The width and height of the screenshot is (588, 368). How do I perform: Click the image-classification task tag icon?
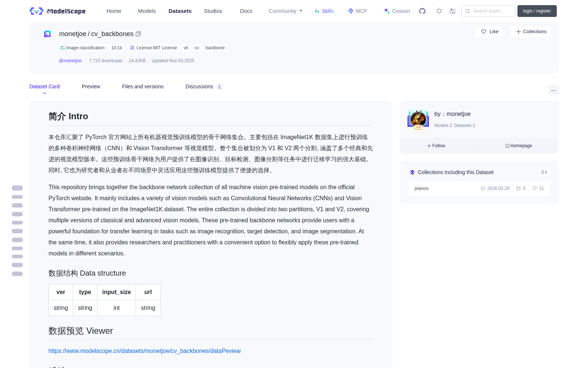tap(62, 48)
